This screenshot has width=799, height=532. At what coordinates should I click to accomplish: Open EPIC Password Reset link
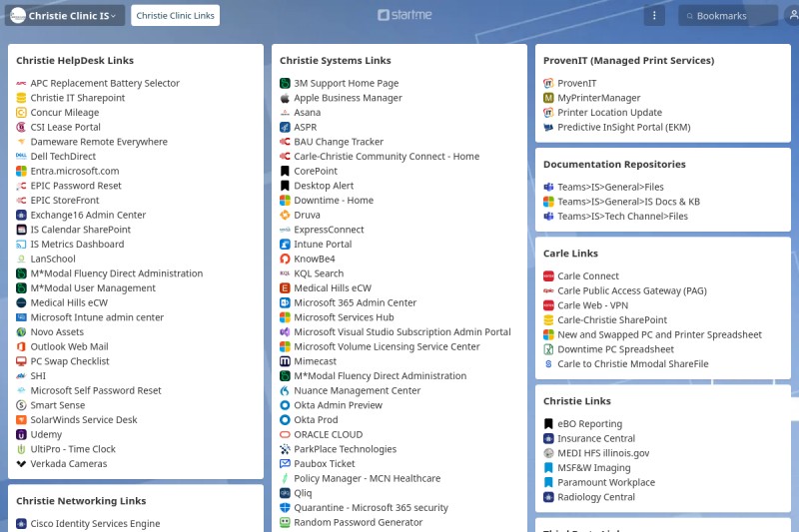pyautogui.click(x=76, y=186)
